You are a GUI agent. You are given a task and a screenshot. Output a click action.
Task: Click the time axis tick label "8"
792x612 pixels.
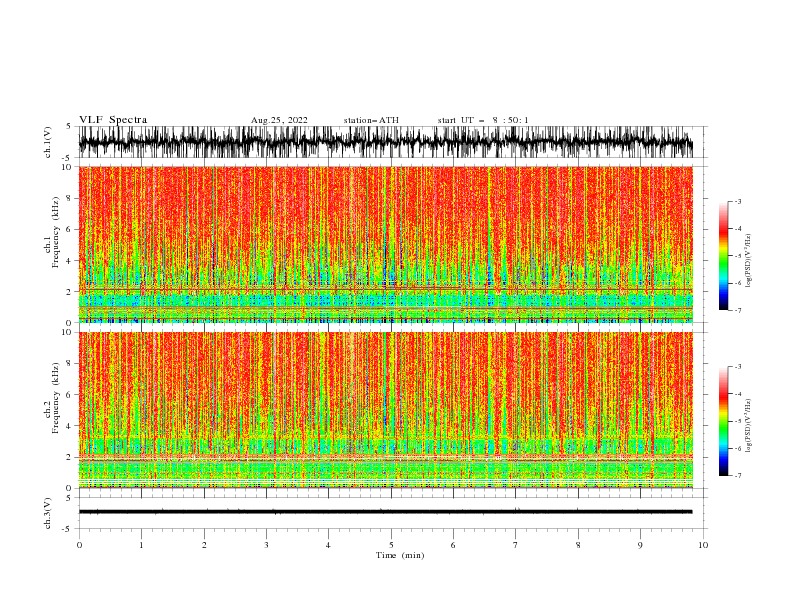tap(578, 545)
